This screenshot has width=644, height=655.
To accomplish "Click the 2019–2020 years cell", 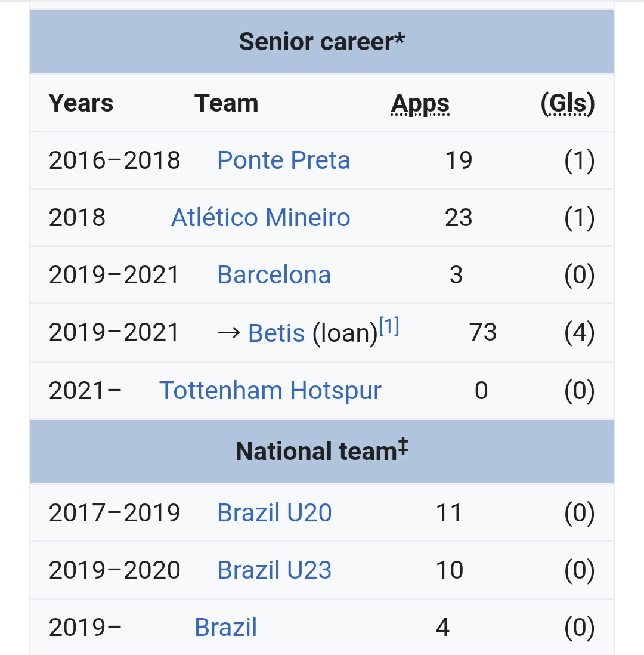I will [x=114, y=570].
